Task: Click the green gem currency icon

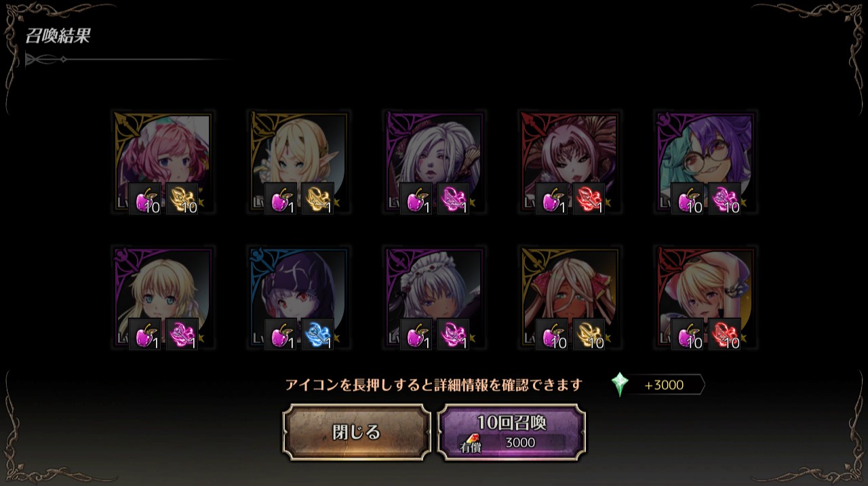Action: [x=620, y=384]
